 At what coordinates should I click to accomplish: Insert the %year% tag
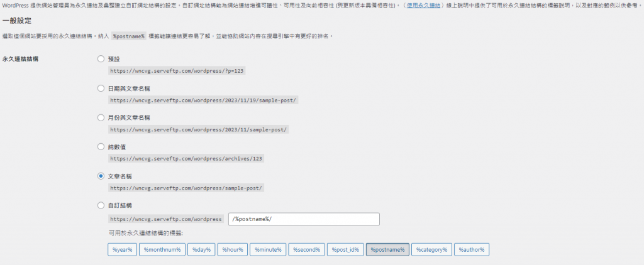(121, 249)
